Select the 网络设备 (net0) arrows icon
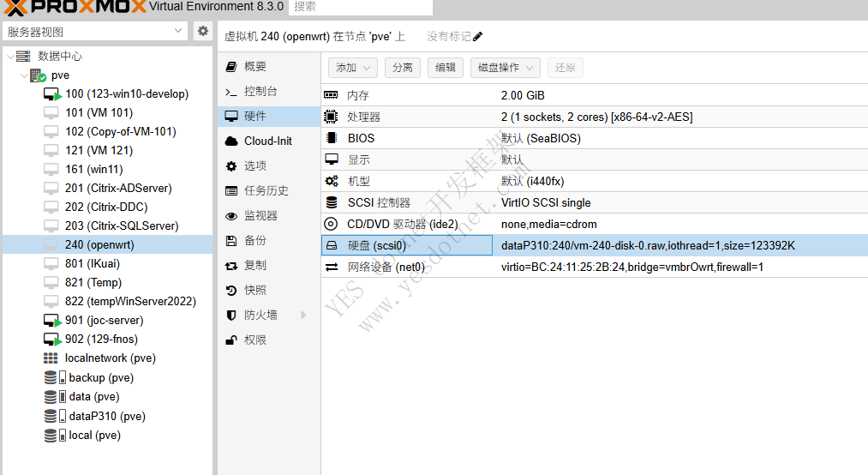This screenshot has height=475, width=868. pyautogui.click(x=332, y=267)
